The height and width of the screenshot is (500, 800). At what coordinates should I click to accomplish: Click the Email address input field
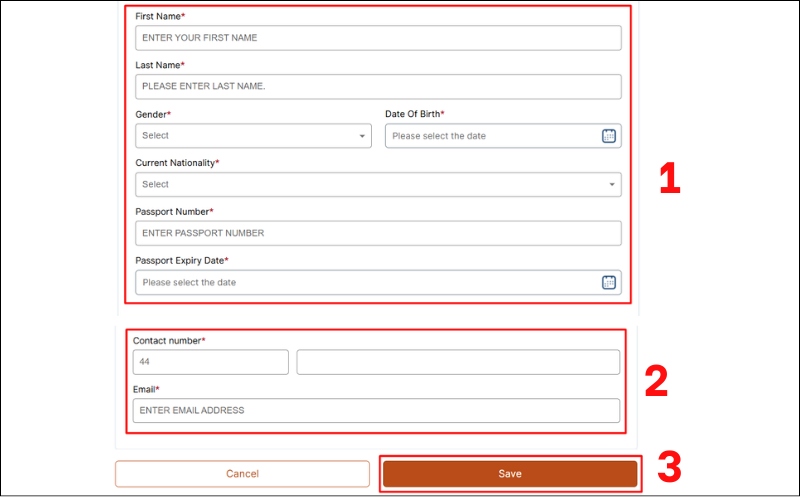point(376,411)
